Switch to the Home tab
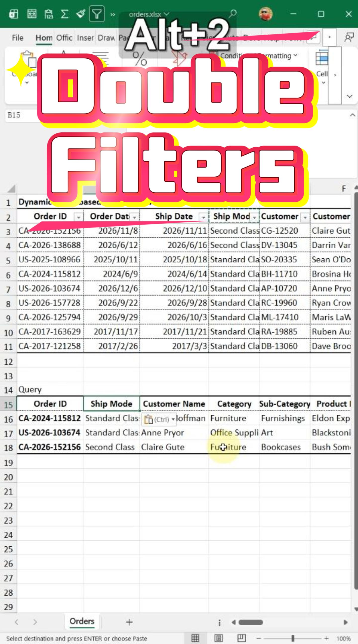 [44, 38]
